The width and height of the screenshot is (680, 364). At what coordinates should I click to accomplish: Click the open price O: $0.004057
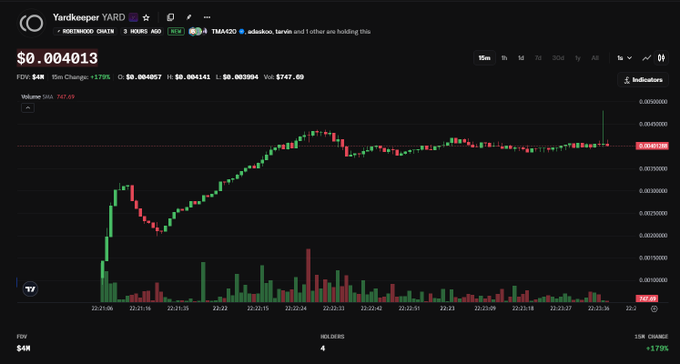pos(140,77)
